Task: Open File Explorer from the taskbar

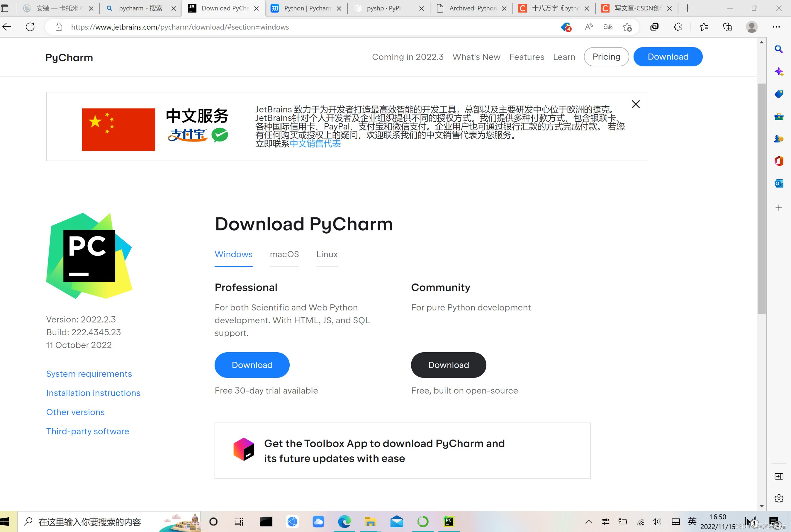Action: point(370,522)
